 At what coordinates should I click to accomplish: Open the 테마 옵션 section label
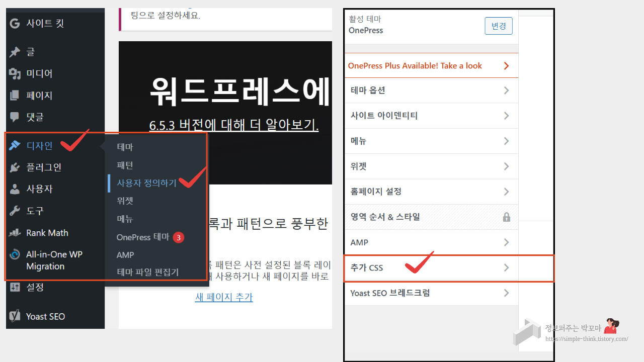[368, 90]
